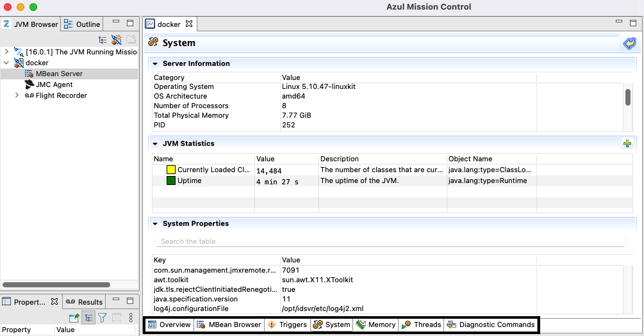Open the Diagnostic Commands tab

click(491, 324)
